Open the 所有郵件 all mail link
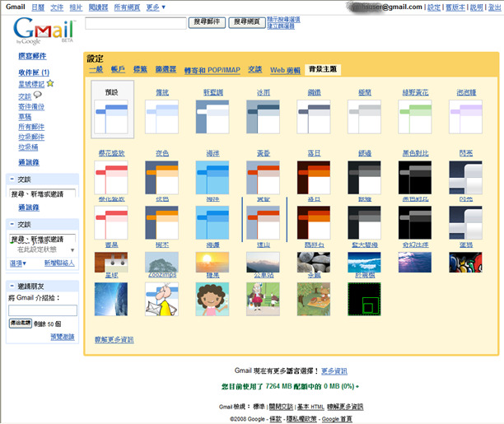504x424 pixels. (x=31, y=127)
